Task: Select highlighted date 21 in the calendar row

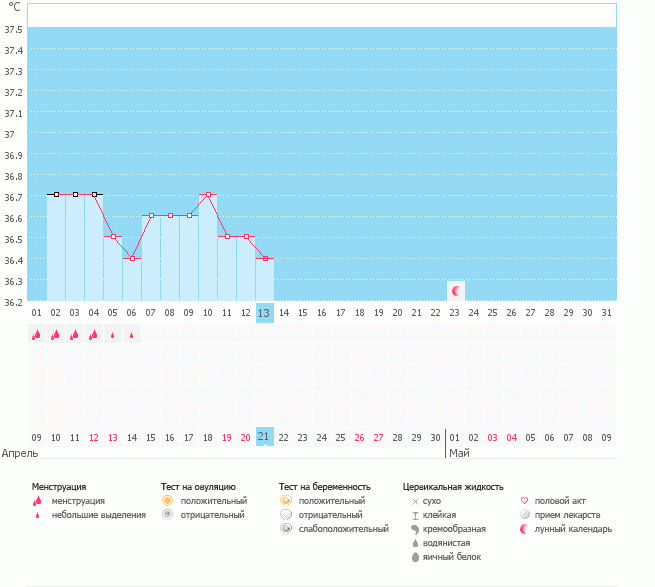Action: click(264, 437)
